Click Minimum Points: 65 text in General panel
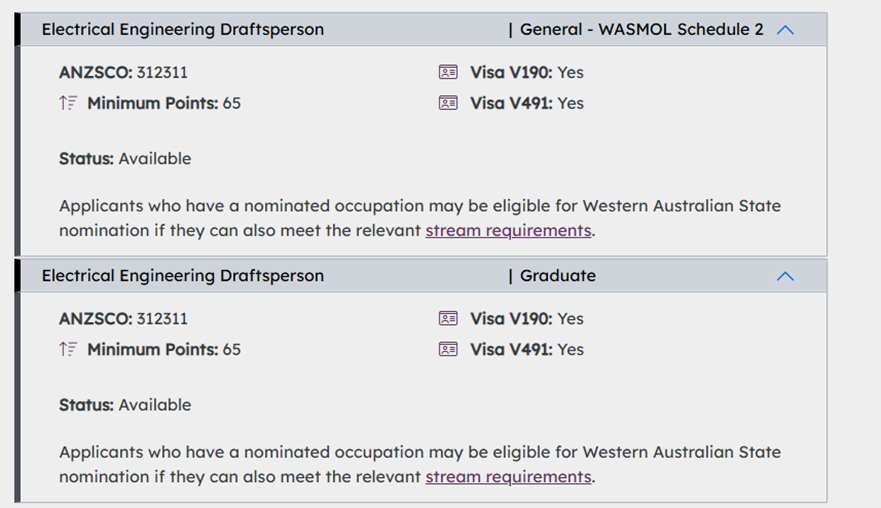The image size is (881, 508). pyautogui.click(x=164, y=103)
